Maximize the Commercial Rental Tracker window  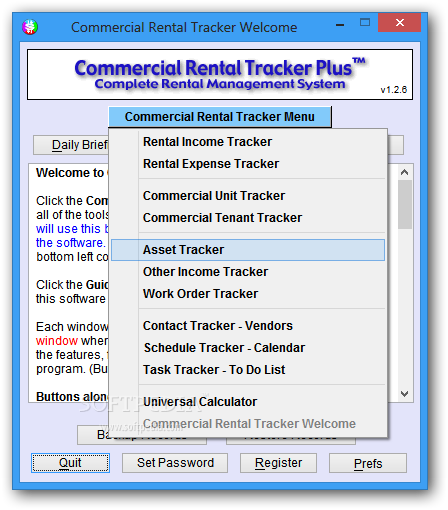[365, 23]
